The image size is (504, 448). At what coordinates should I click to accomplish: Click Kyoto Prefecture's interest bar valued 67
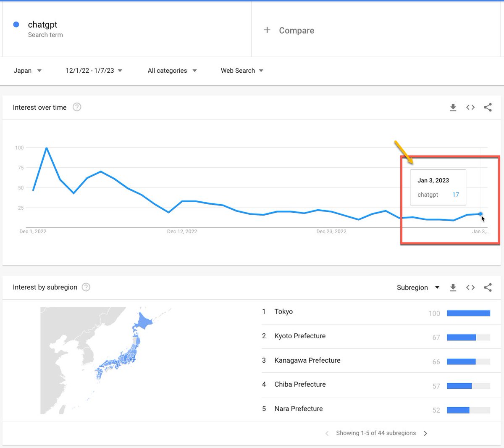(x=468, y=337)
